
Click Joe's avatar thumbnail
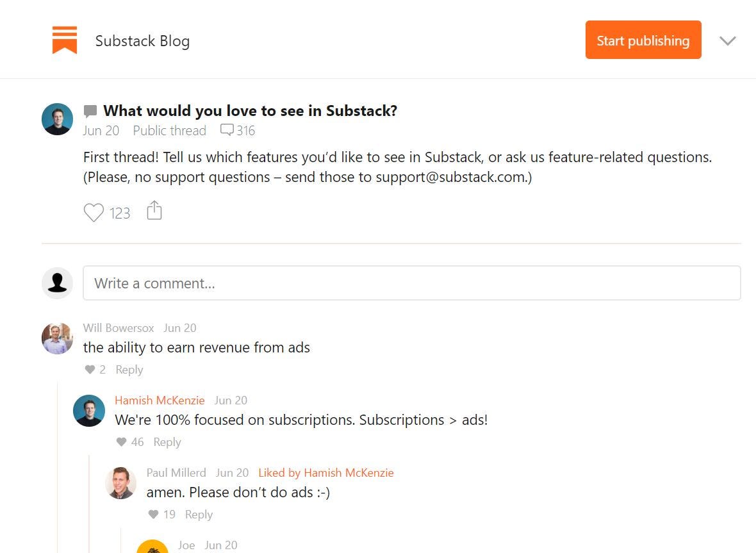tap(152, 548)
